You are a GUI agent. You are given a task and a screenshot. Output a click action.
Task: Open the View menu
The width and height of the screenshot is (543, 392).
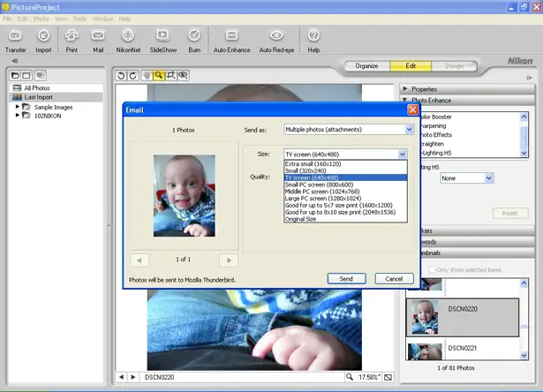click(x=61, y=19)
